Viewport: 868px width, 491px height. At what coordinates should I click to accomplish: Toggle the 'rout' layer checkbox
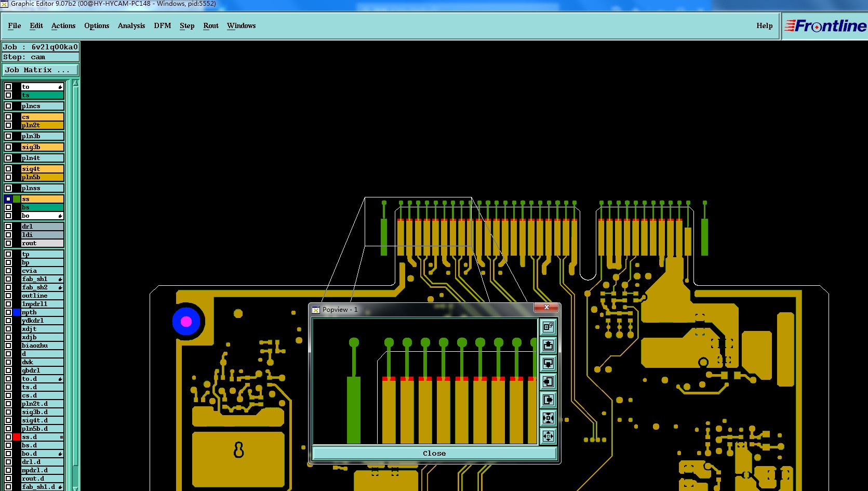click(8, 243)
